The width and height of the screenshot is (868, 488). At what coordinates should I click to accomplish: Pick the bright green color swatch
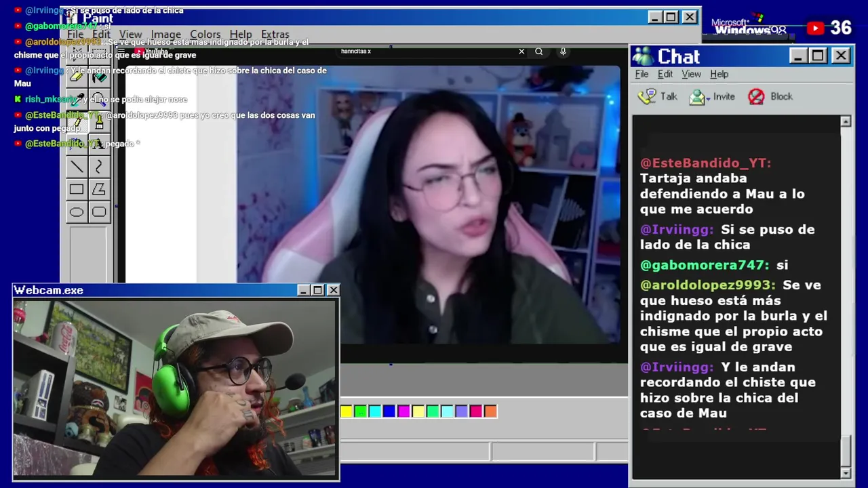360,411
